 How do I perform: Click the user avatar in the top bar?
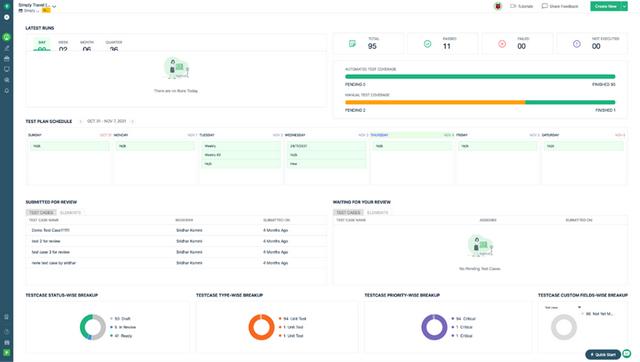[x=498, y=6]
